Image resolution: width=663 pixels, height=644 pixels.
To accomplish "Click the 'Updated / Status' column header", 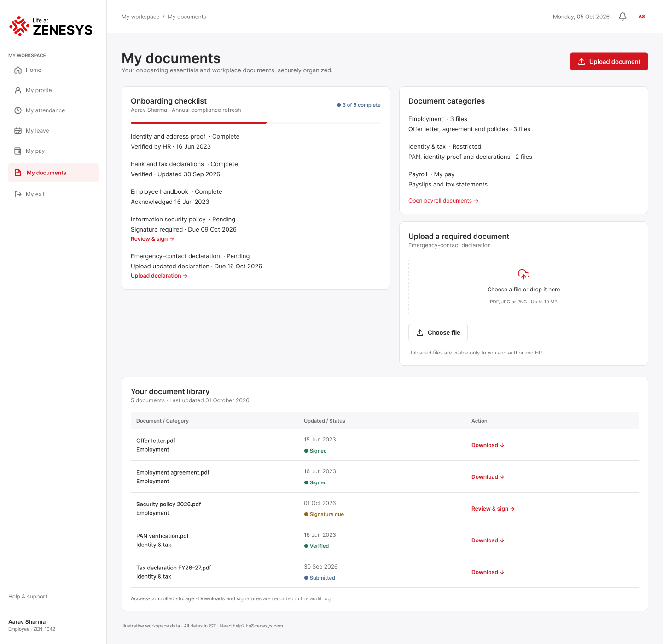I will click(x=325, y=421).
